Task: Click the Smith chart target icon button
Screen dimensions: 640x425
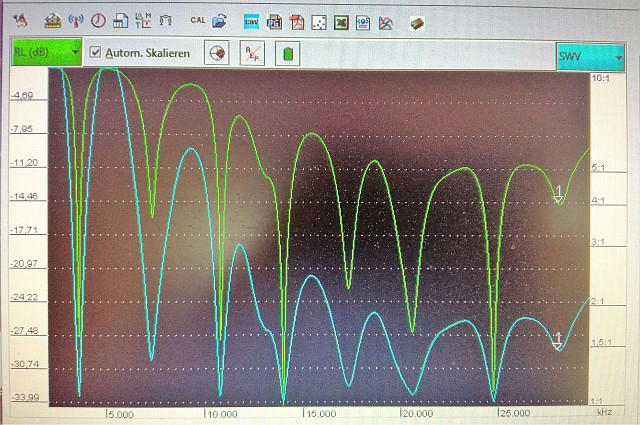Action: coord(217,53)
